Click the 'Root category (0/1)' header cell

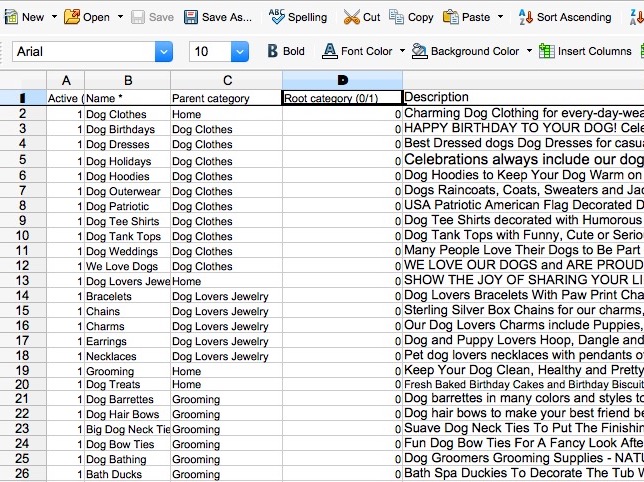click(x=343, y=98)
